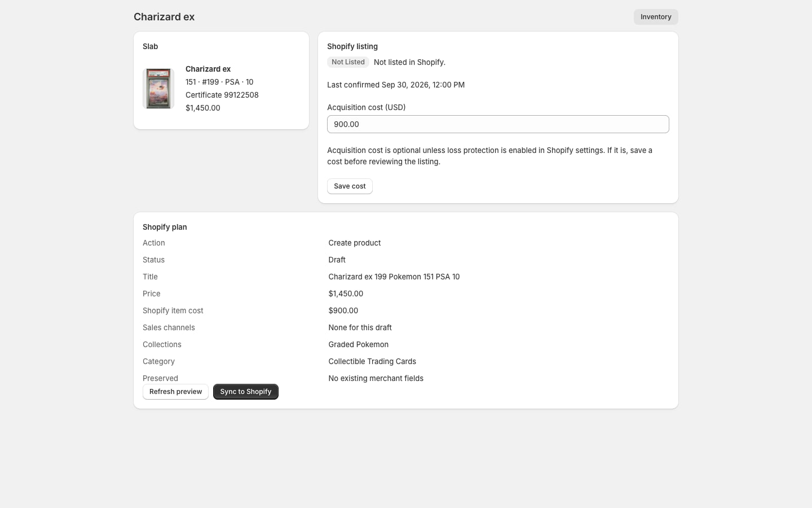
Task: Click the Slab card heading
Action: (x=151, y=46)
